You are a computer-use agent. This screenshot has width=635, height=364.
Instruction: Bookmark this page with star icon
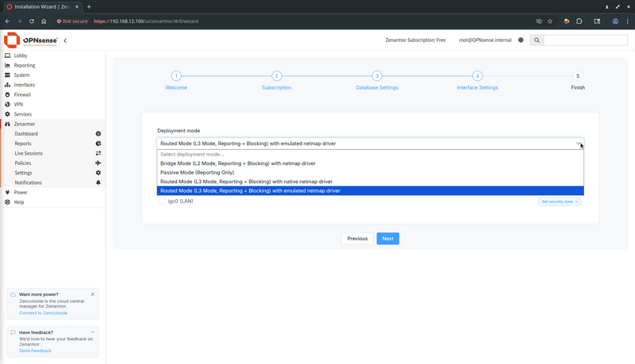click(550, 21)
